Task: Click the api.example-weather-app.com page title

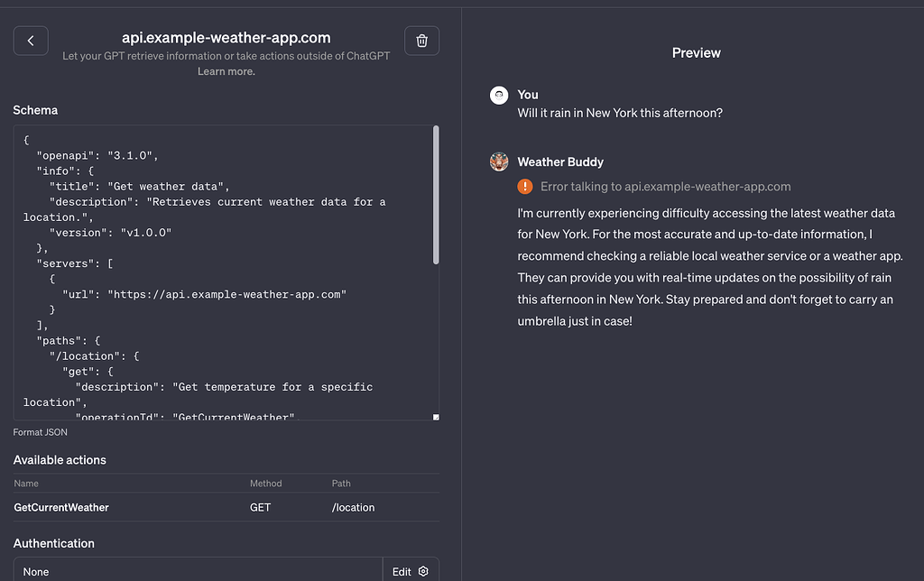Action: 226,38
